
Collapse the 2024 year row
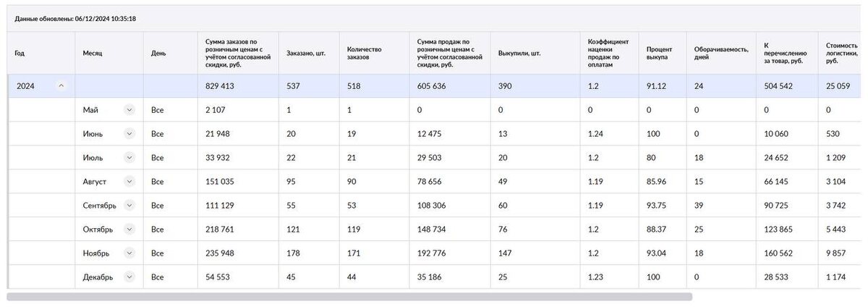point(61,85)
